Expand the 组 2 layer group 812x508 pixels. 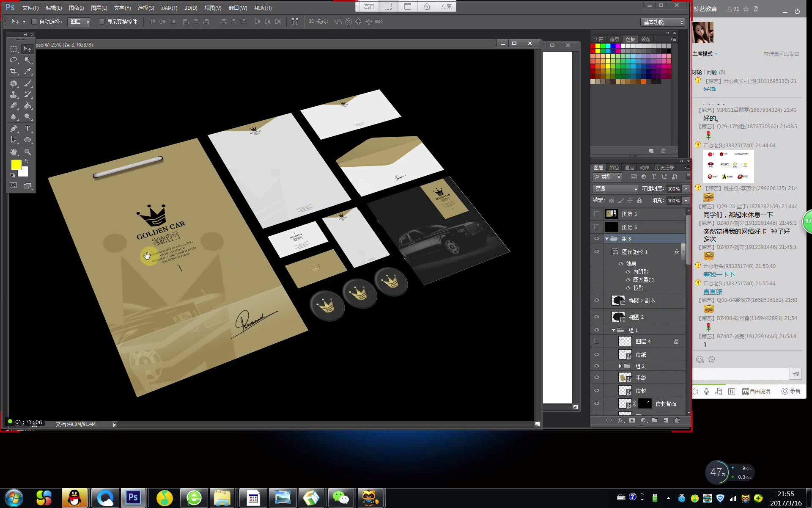click(x=620, y=366)
